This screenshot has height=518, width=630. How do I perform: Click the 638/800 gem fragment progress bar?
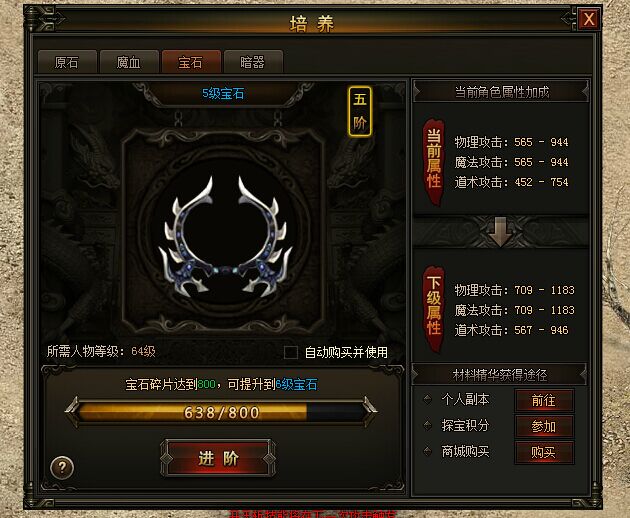[221, 412]
